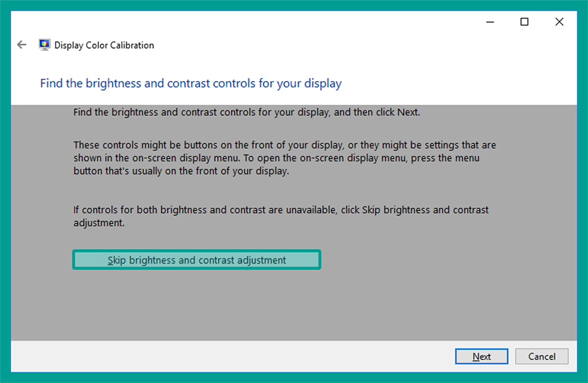Cancel the color calibration wizard
Viewport: 588px width, 383px height.
click(542, 356)
